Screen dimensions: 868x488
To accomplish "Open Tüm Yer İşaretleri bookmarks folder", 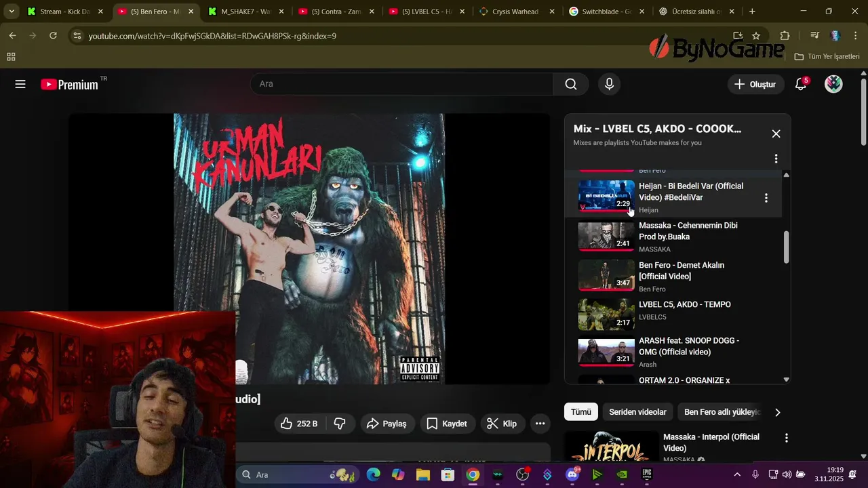I will click(x=827, y=57).
